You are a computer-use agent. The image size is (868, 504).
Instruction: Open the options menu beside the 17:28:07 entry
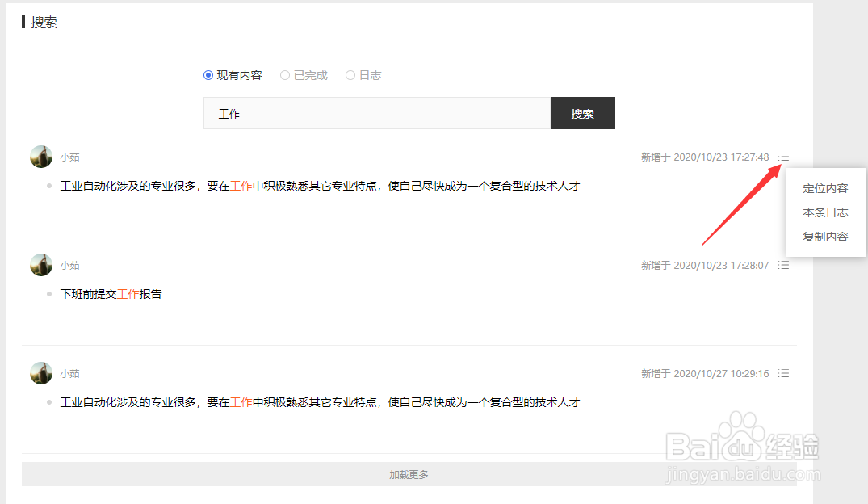coord(782,265)
